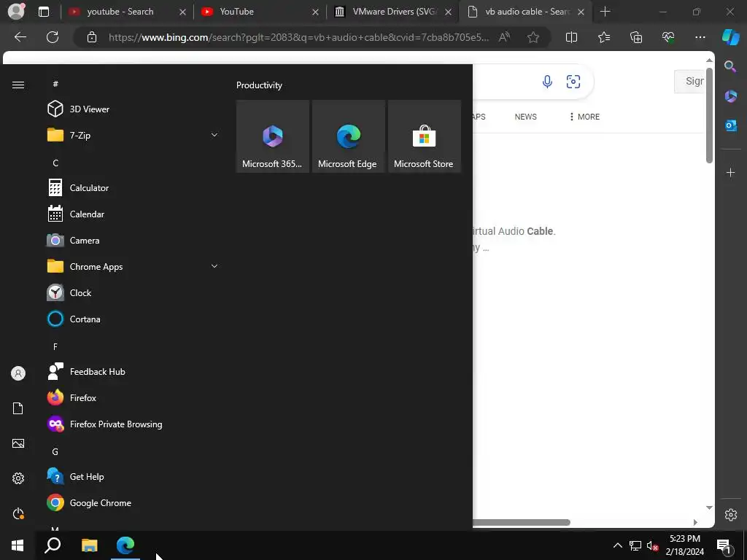747x560 pixels.
Task: Open the muted volume tray icon
Action: (x=652, y=545)
